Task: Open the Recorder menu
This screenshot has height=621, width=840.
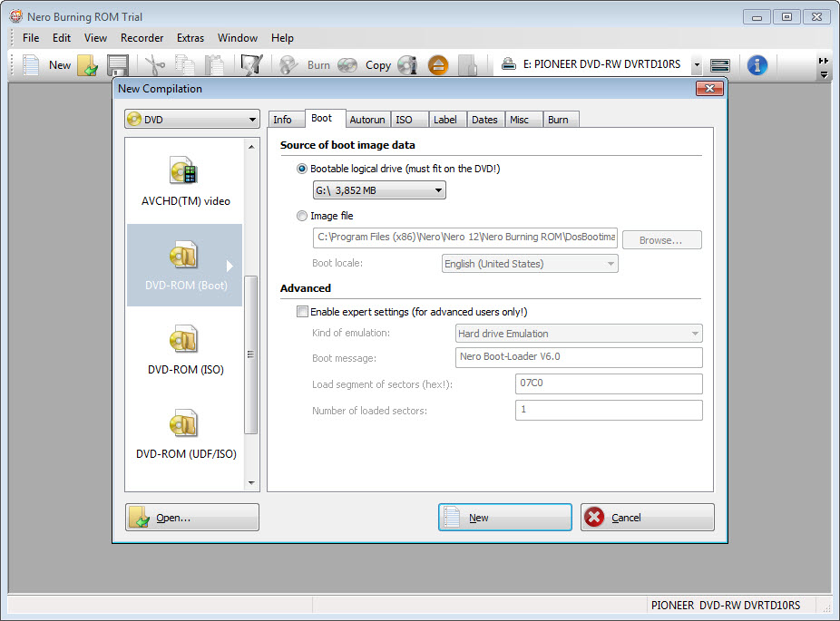Action: 142,38
